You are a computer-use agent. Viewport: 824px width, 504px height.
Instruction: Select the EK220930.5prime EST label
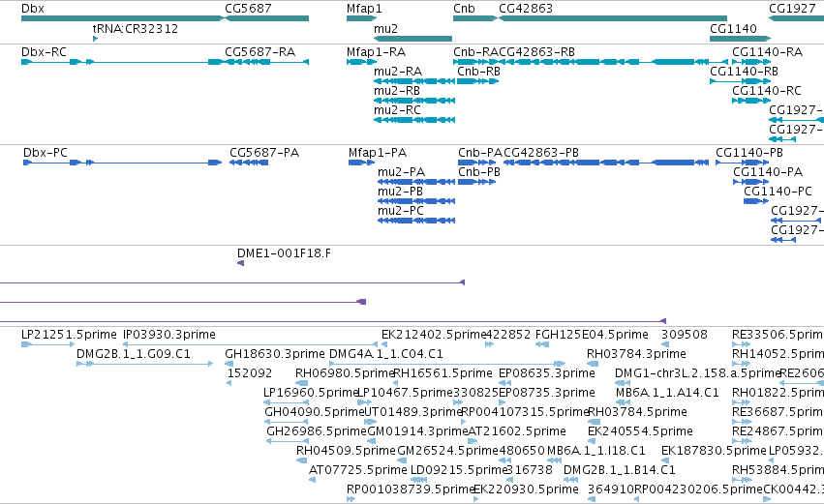(526, 489)
